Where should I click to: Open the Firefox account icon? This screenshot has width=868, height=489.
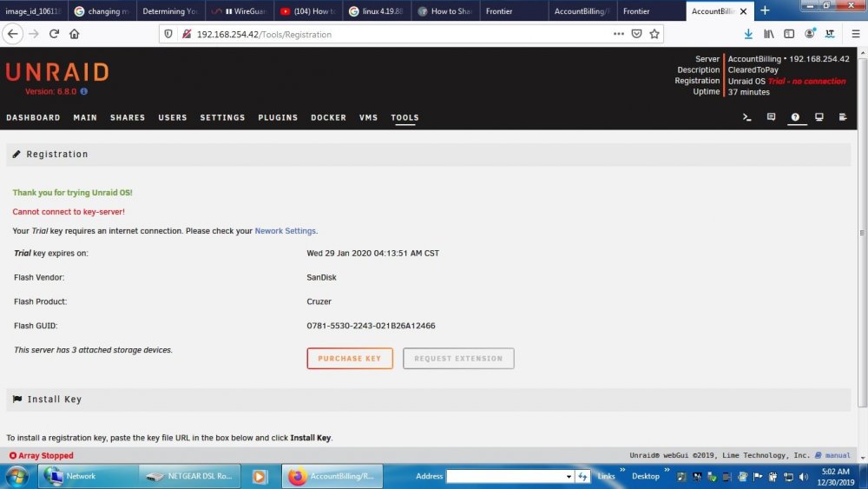point(810,34)
